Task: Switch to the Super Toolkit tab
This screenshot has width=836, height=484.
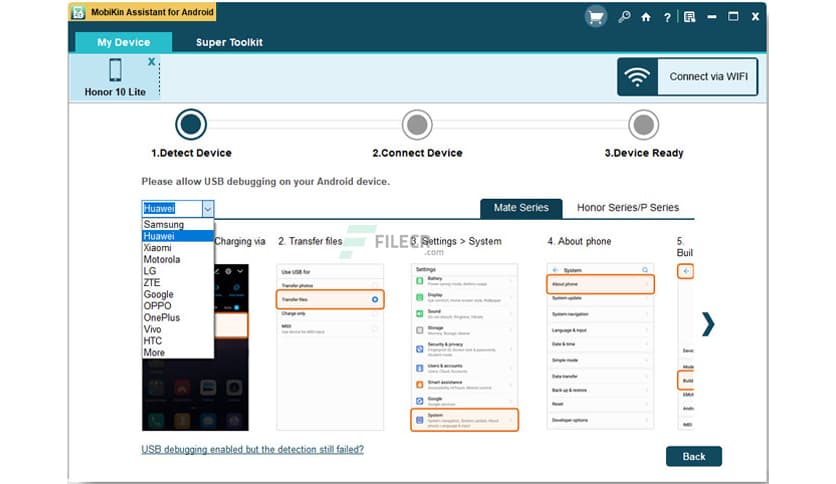Action: [x=229, y=42]
